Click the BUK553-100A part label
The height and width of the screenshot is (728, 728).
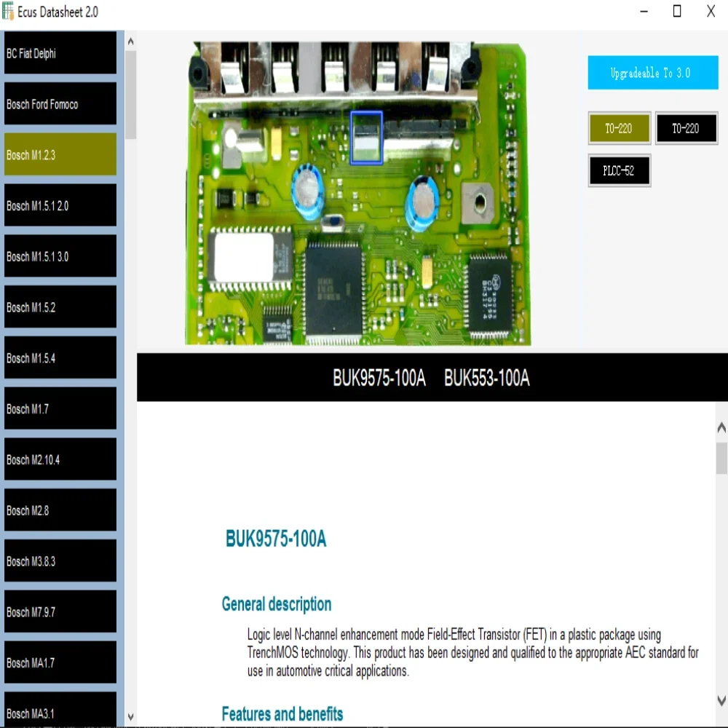[x=486, y=379]
